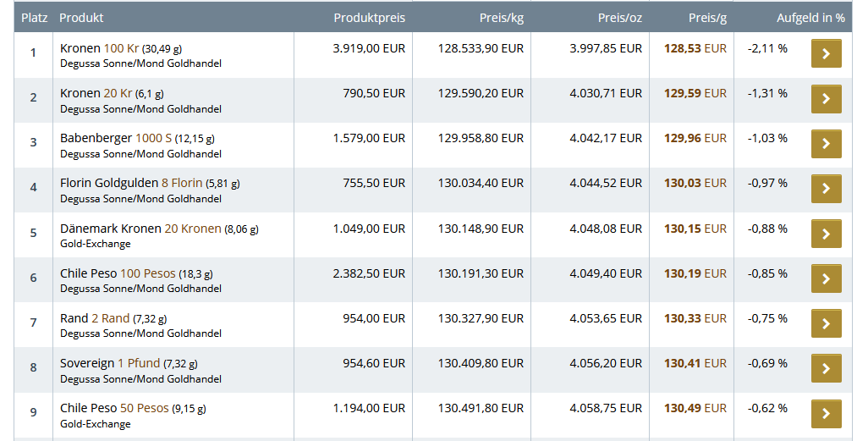Click arrow button for Chile Peso 50 Pesos
The image size is (868, 441).
point(826,414)
